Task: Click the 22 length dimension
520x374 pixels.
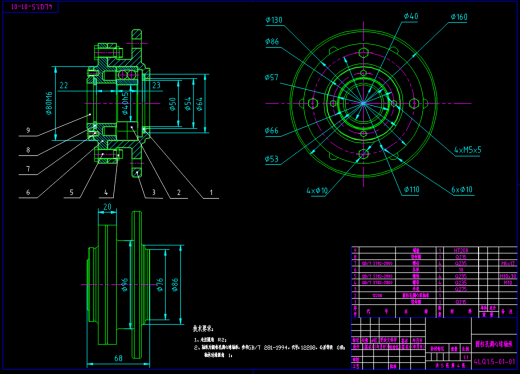Action: pyautogui.click(x=63, y=86)
